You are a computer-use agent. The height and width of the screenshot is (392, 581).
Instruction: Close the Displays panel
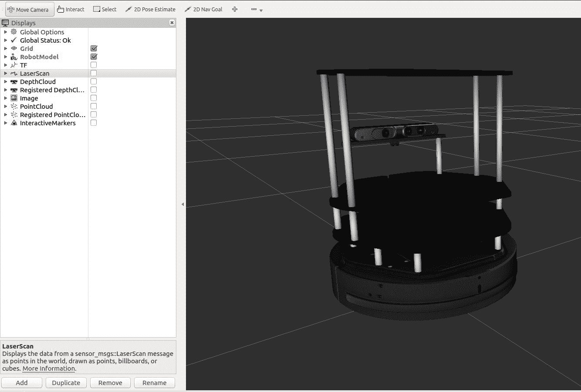tap(172, 23)
